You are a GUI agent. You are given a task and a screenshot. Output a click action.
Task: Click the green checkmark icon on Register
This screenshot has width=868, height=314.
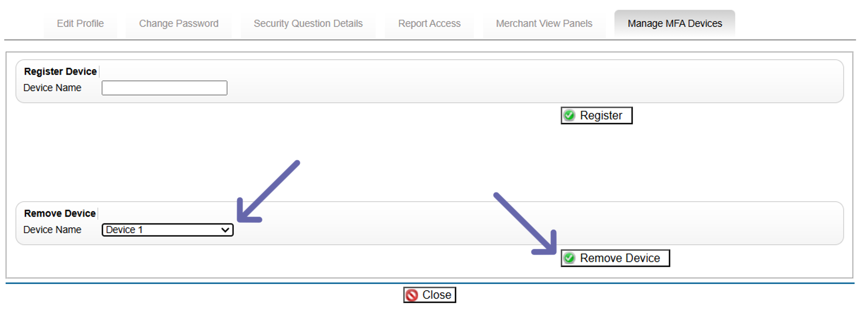click(x=569, y=116)
